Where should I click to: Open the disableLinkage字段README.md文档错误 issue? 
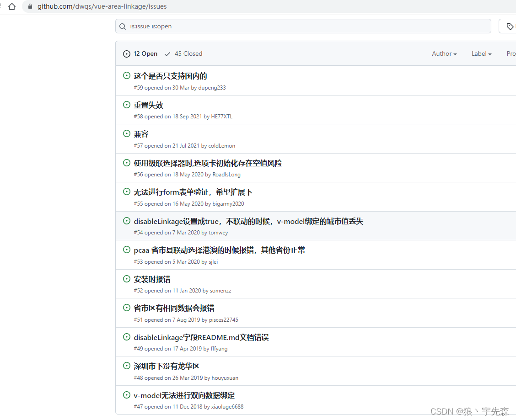[x=201, y=337]
